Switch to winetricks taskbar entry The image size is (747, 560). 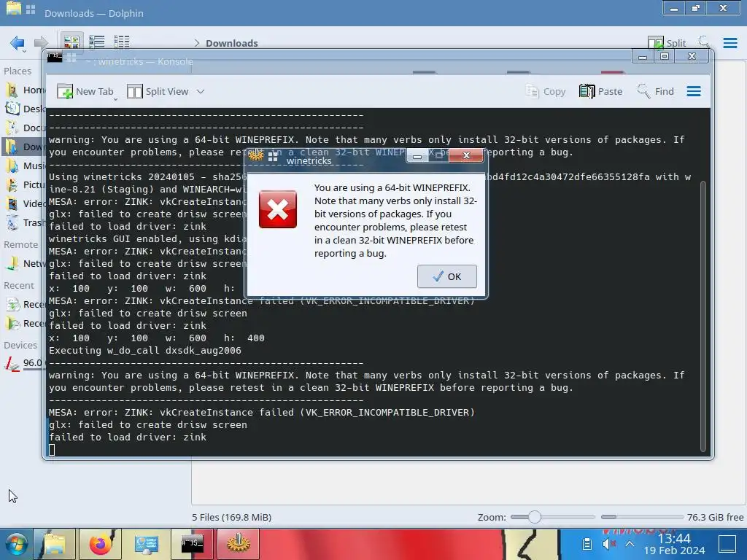(x=239, y=544)
